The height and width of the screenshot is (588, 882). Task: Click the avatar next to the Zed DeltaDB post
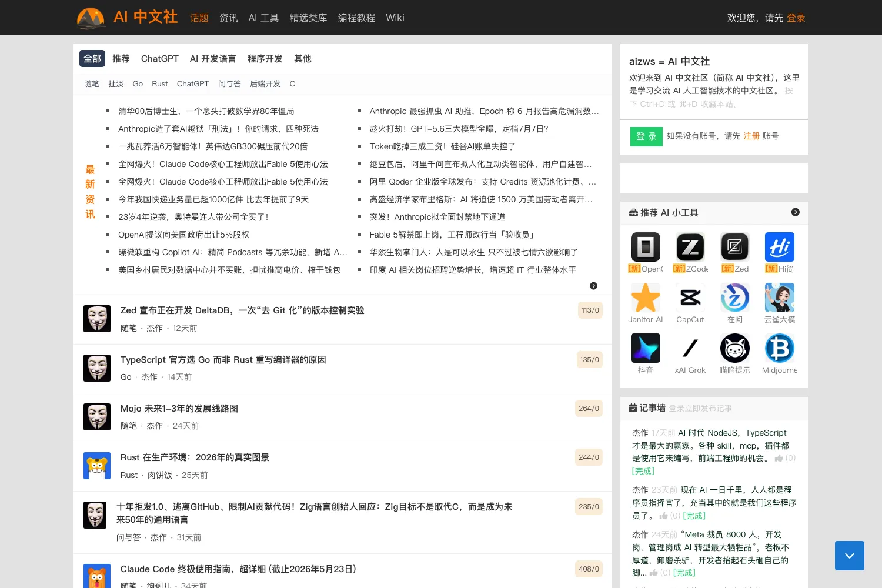[97, 319]
